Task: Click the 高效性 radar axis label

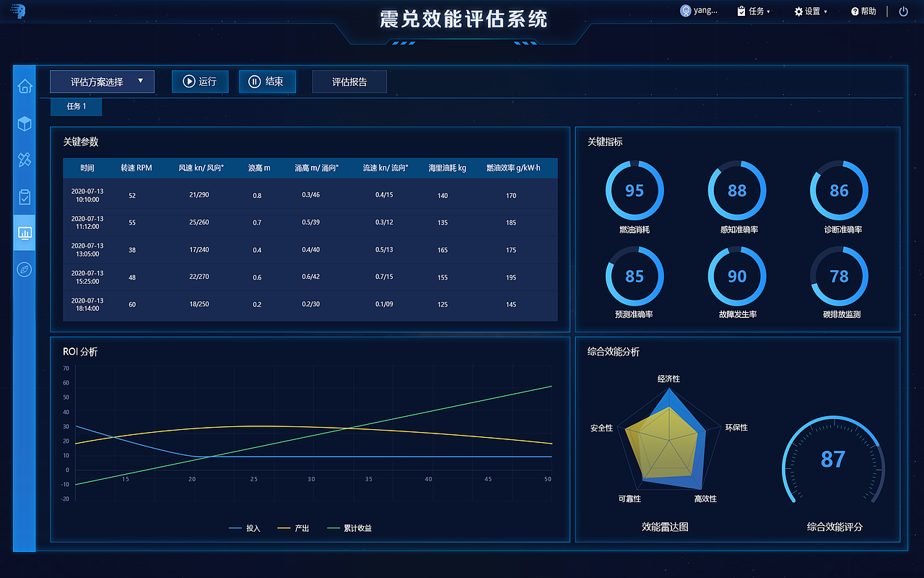Action: [705, 499]
